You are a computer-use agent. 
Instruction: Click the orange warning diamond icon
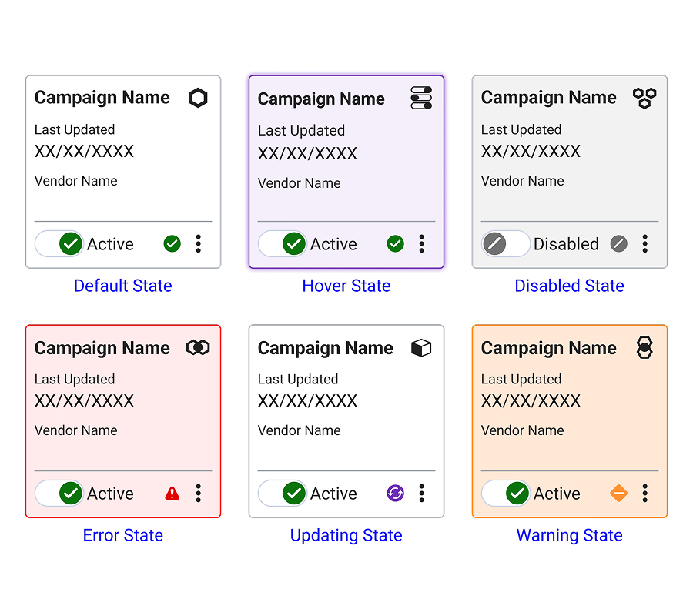[x=618, y=494]
